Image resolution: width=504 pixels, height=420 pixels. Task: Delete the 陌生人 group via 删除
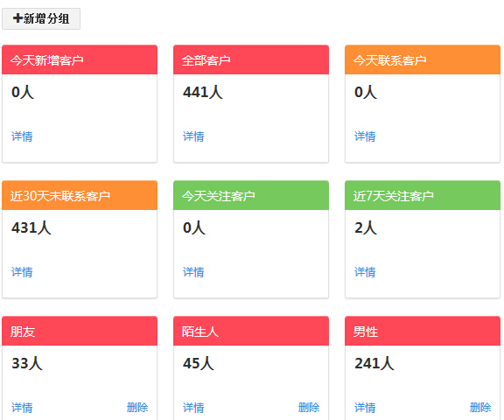tap(309, 408)
